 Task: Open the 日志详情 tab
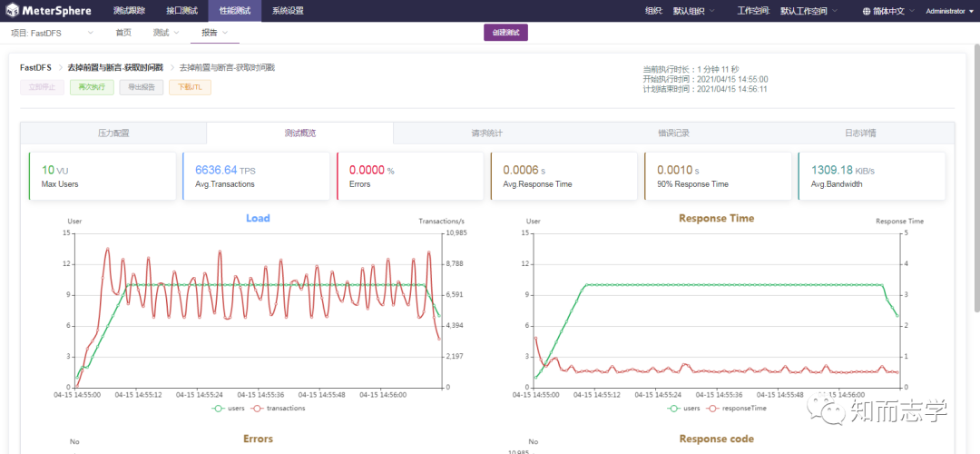click(860, 133)
